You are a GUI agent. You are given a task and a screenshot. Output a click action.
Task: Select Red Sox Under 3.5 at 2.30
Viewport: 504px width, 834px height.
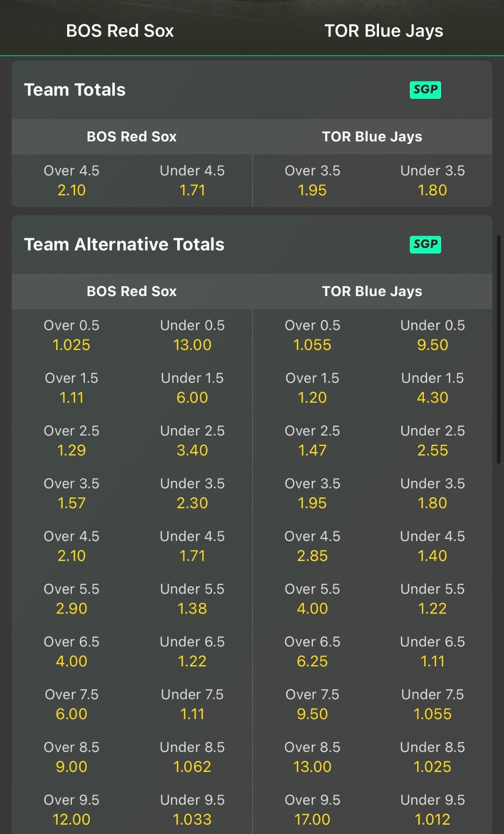pyautogui.click(x=192, y=494)
